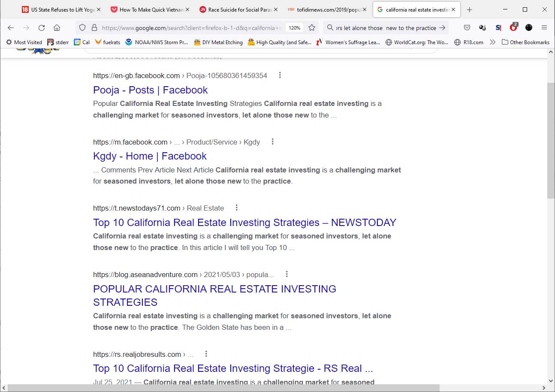555x392 pixels.
Task: Open Pooja - Posts | Facebook result
Action: tap(150, 90)
